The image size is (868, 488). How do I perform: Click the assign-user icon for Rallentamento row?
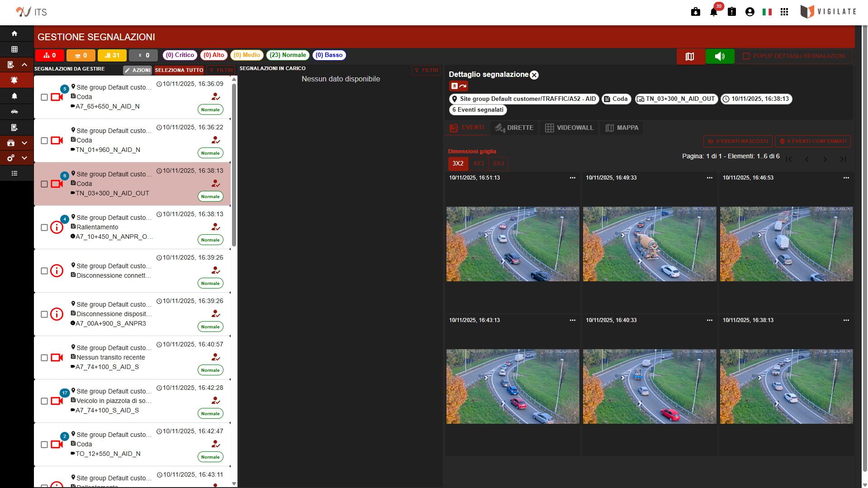(216, 227)
